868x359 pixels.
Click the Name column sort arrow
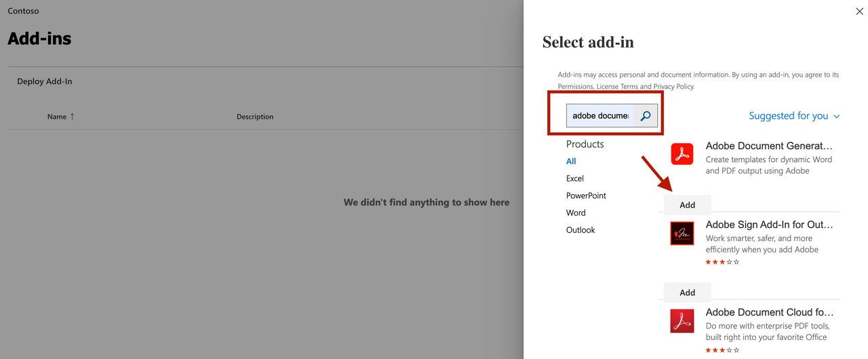(72, 117)
